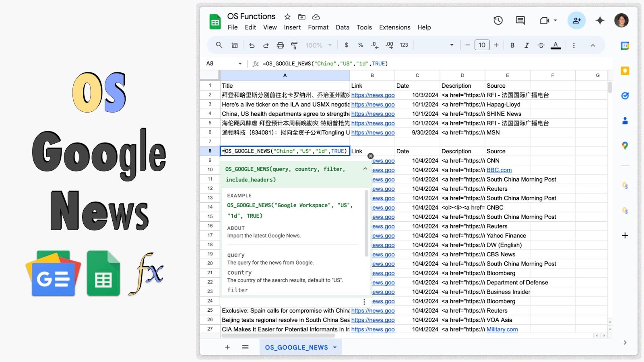This screenshot has height=362, width=644.
Task: Click the formula bar content
Action: click(x=325, y=64)
